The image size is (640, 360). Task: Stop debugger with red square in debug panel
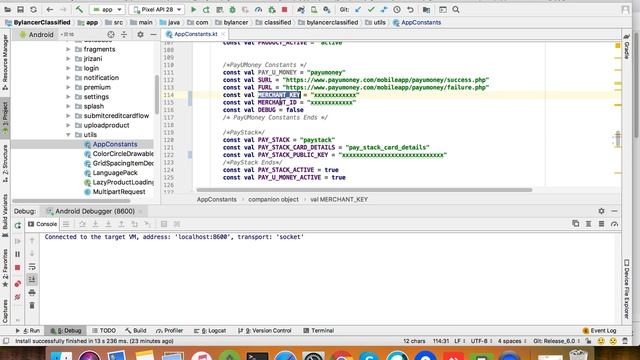(x=18, y=268)
